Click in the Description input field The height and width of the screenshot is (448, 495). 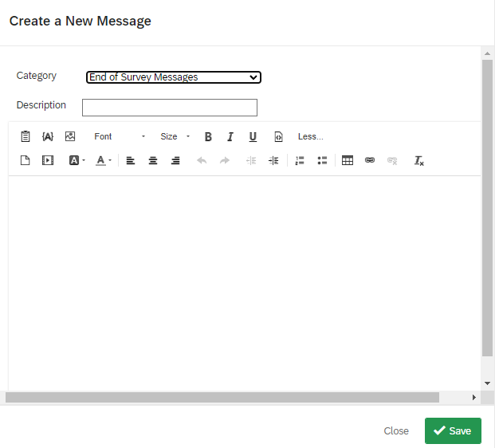tap(170, 108)
